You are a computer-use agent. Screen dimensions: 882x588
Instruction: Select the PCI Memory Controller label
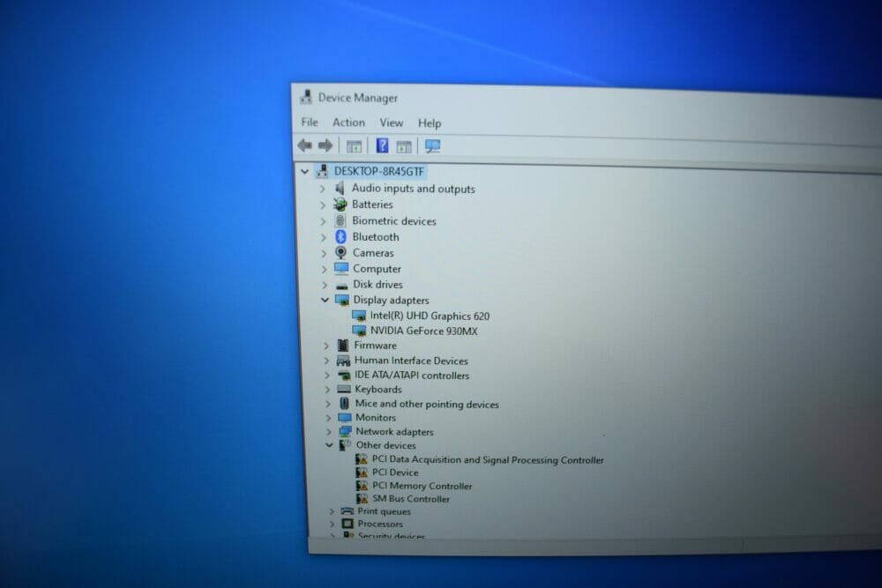tap(422, 486)
